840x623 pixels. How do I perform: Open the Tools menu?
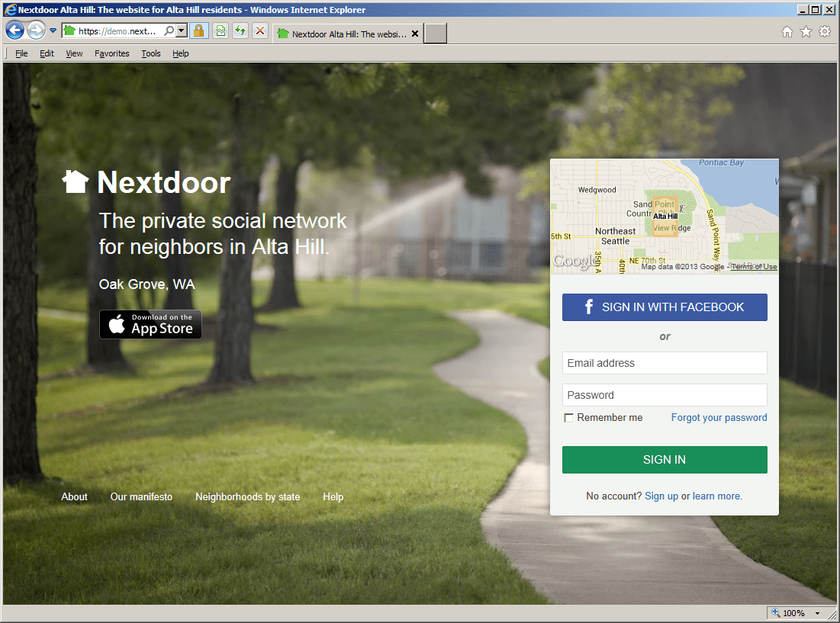(150, 53)
